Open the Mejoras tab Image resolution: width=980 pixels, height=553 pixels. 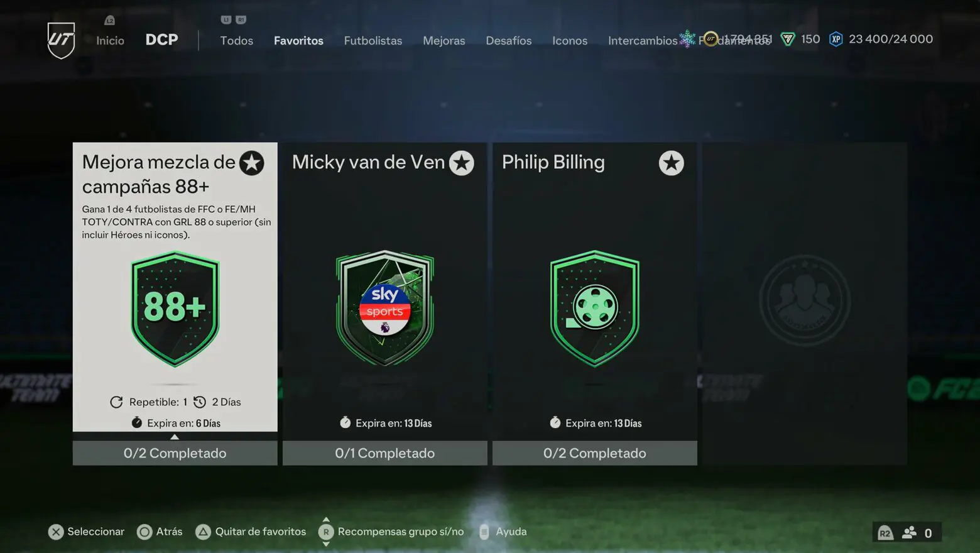pos(444,40)
